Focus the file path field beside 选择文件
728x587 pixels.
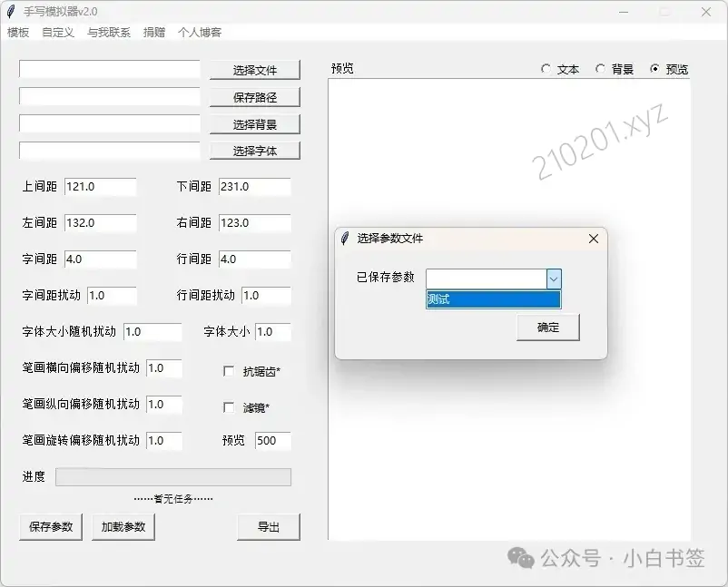(110, 69)
